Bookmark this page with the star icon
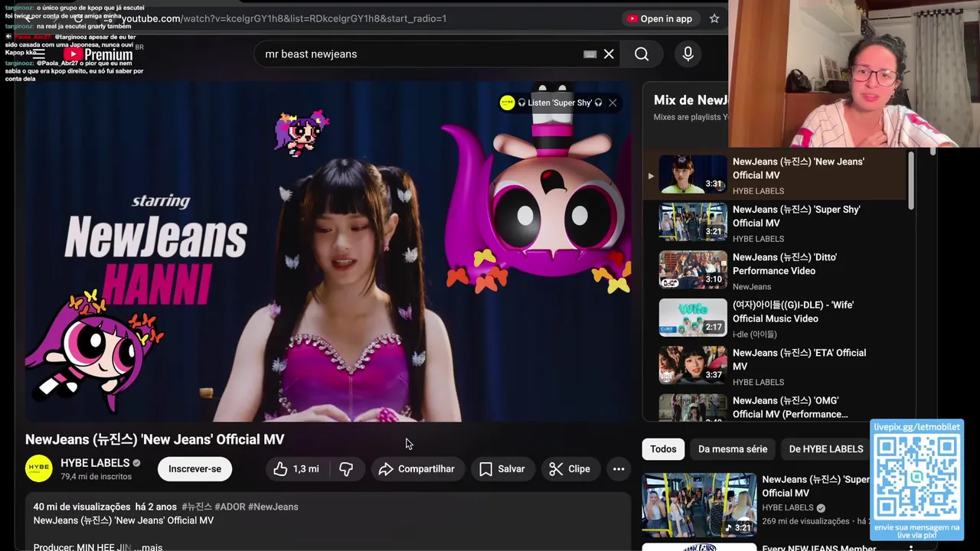 (714, 18)
